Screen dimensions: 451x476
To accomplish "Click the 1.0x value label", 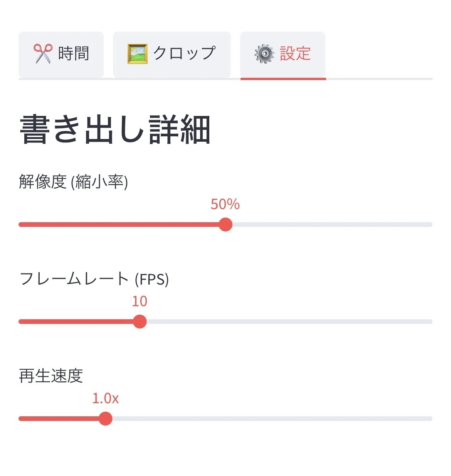I will pyautogui.click(x=105, y=398).
